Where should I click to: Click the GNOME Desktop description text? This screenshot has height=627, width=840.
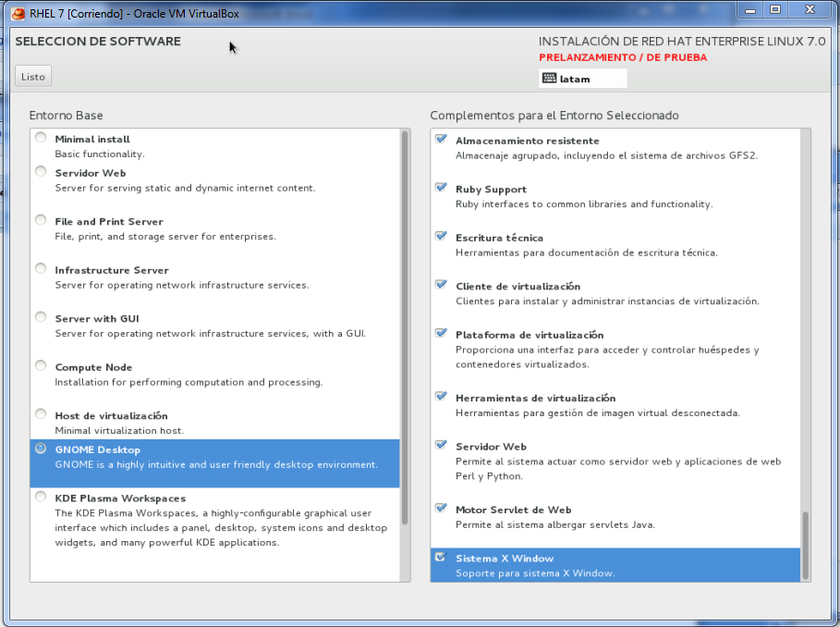(x=216, y=464)
